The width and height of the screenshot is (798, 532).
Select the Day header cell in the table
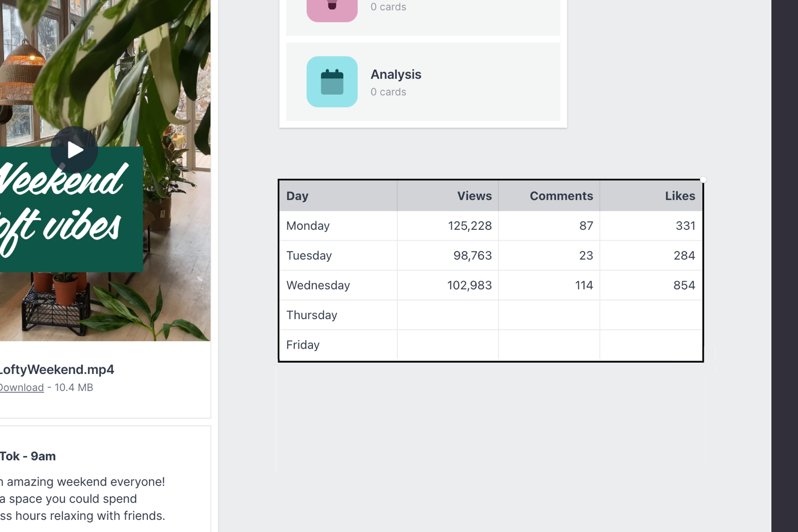pos(297,195)
